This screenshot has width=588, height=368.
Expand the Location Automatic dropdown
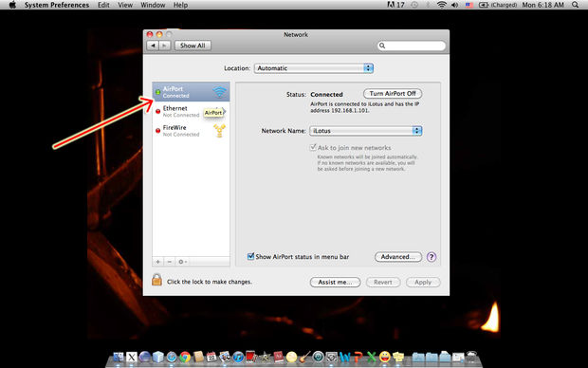314,68
